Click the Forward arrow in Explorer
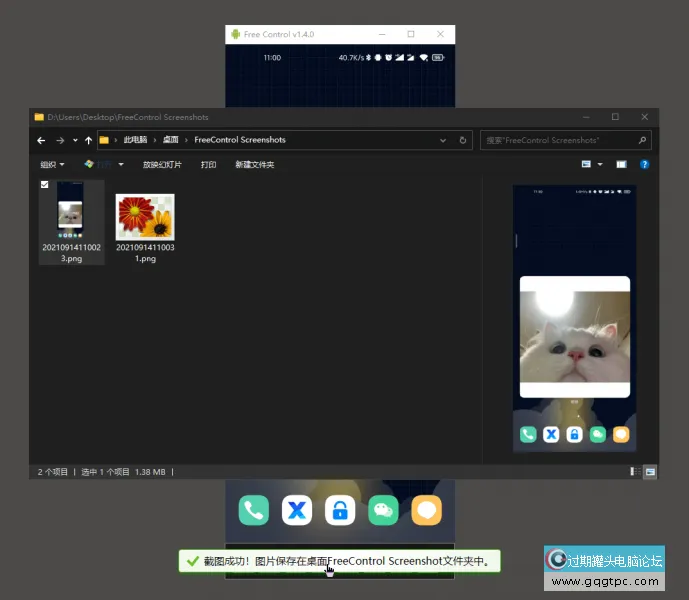The width and height of the screenshot is (689, 600). [60, 140]
